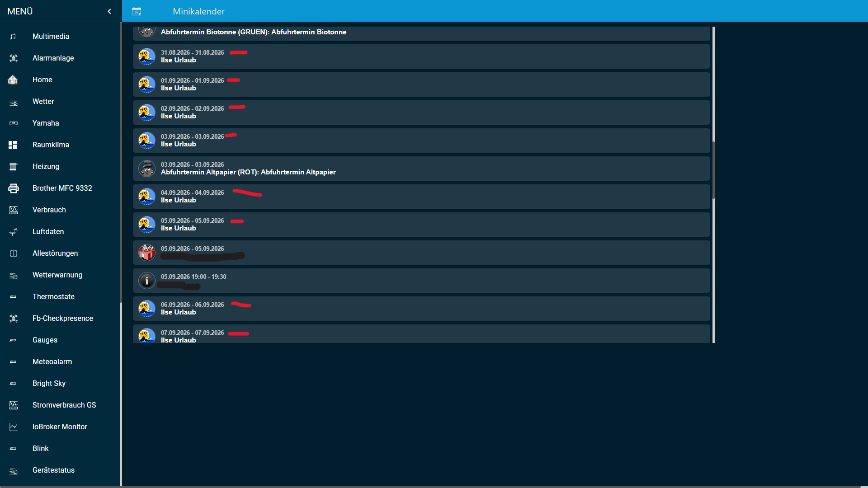Click the Stromverbrauch GS chart icon

click(x=14, y=405)
